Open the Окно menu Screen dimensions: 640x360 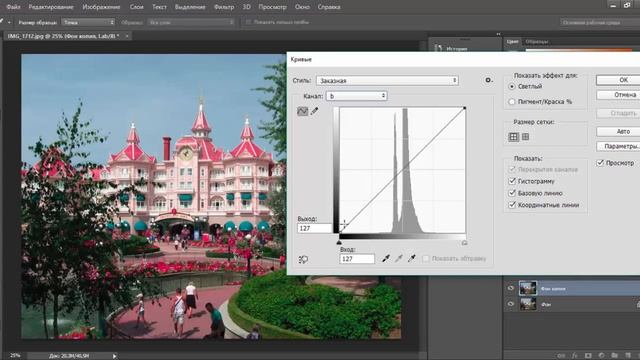click(x=302, y=7)
